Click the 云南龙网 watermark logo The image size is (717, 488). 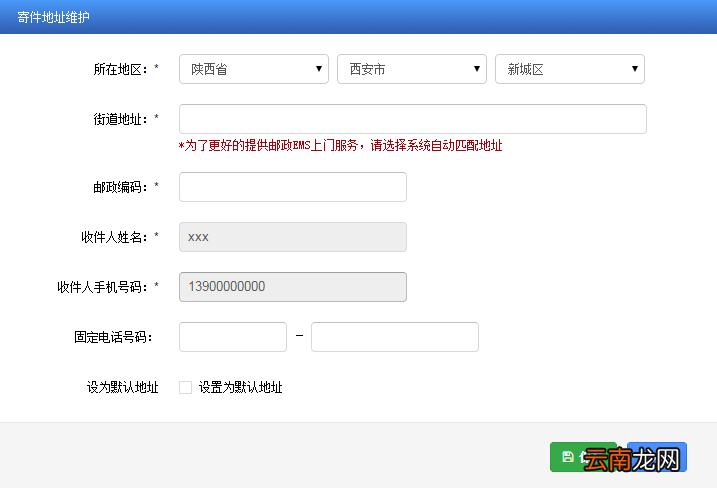pos(633,459)
